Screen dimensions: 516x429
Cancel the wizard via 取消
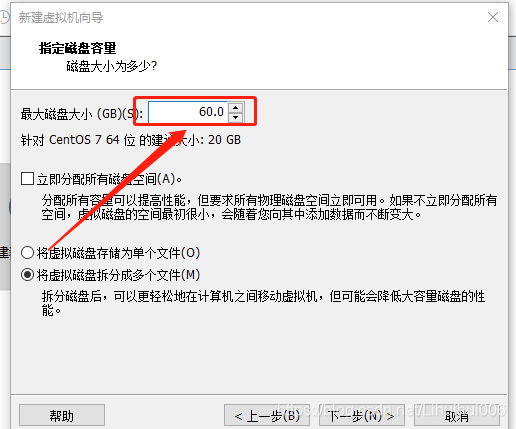[x=457, y=415]
